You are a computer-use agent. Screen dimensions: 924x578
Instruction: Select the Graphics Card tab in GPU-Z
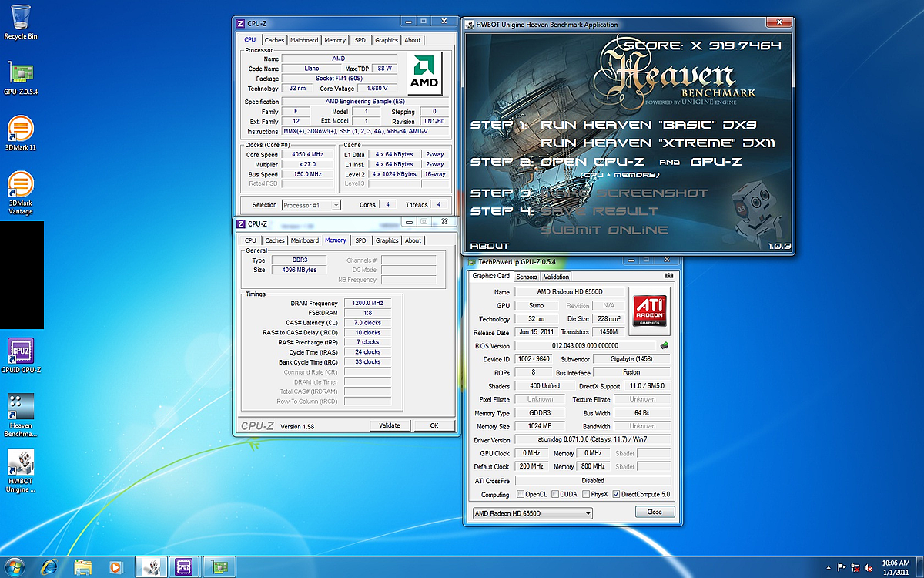[491, 276]
